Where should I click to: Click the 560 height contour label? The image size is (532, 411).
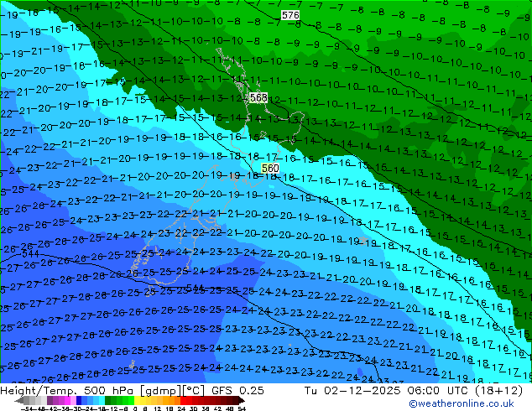(x=270, y=168)
